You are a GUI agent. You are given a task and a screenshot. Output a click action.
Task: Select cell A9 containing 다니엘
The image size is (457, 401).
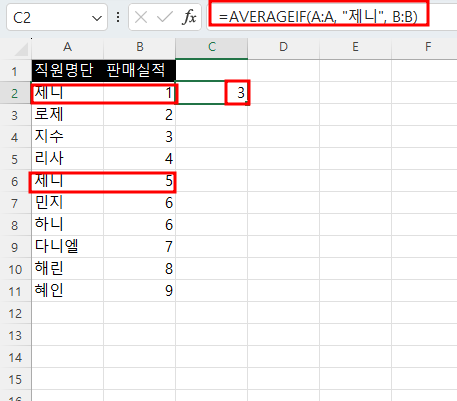[68, 247]
